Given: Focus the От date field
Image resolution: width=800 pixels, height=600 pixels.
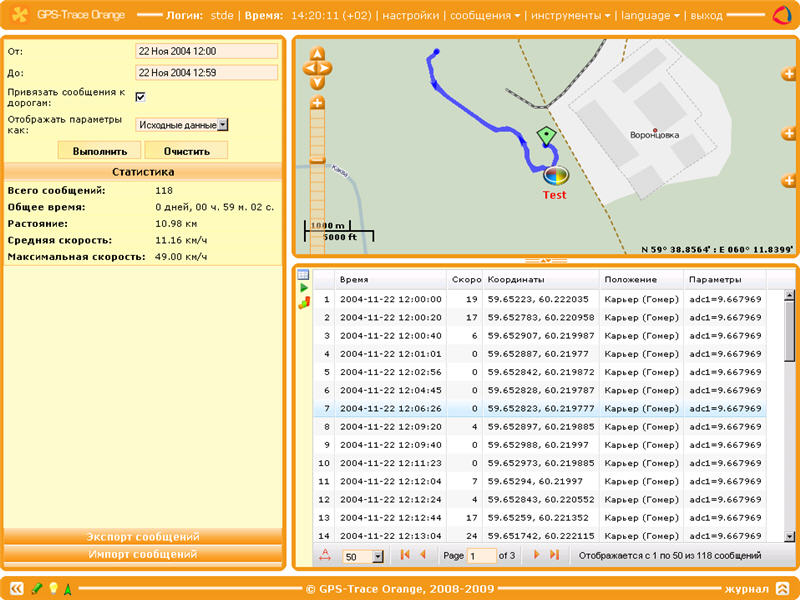Looking at the screenshot, I should pyautogui.click(x=207, y=51).
